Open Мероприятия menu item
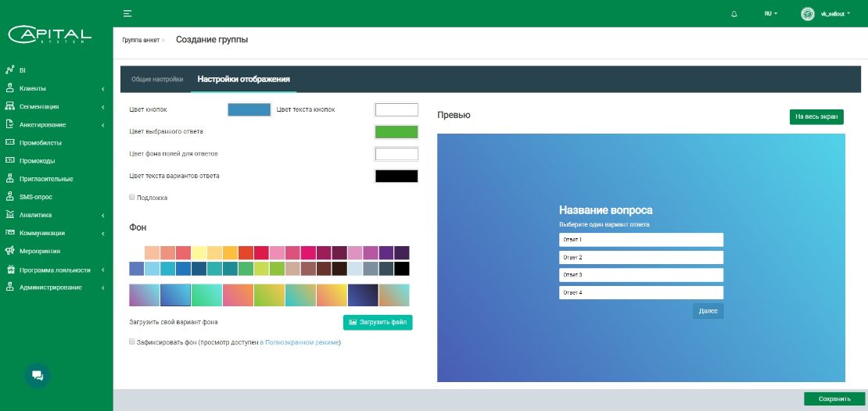Screen dimensions: 868x411 click(x=40, y=251)
